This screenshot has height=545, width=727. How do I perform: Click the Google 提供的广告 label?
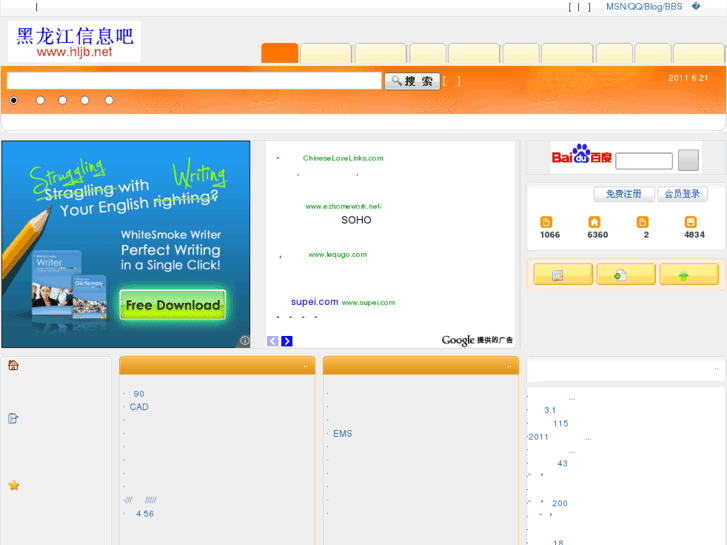(x=477, y=340)
